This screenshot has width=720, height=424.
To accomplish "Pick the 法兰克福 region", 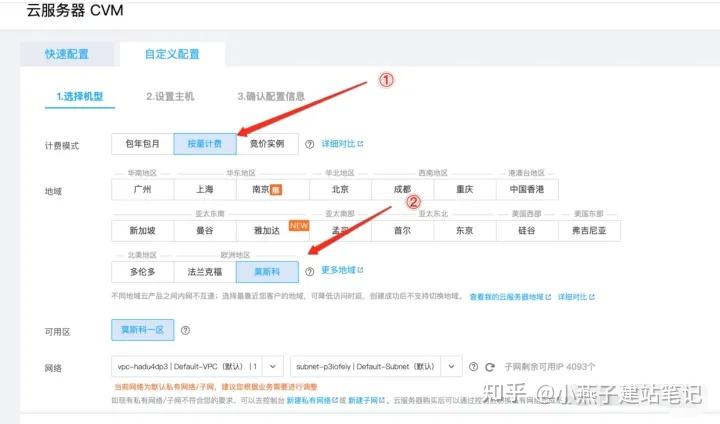I will click(205, 272).
